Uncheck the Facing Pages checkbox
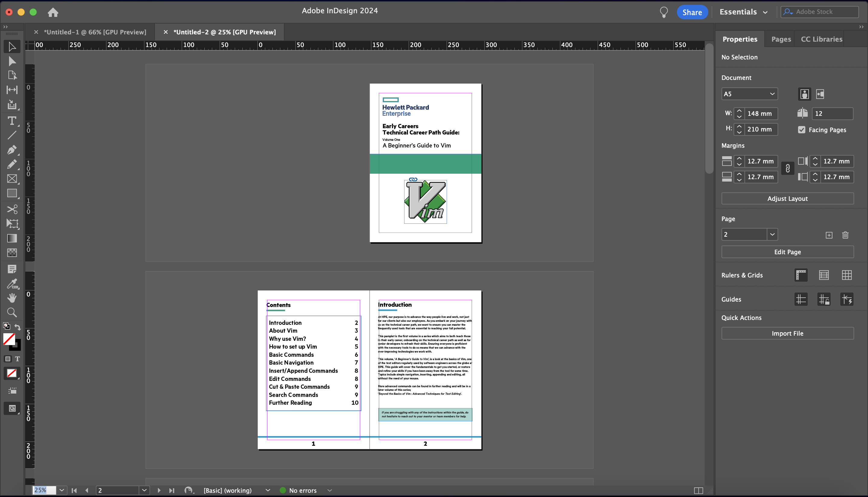The width and height of the screenshot is (868, 497). [x=801, y=130]
